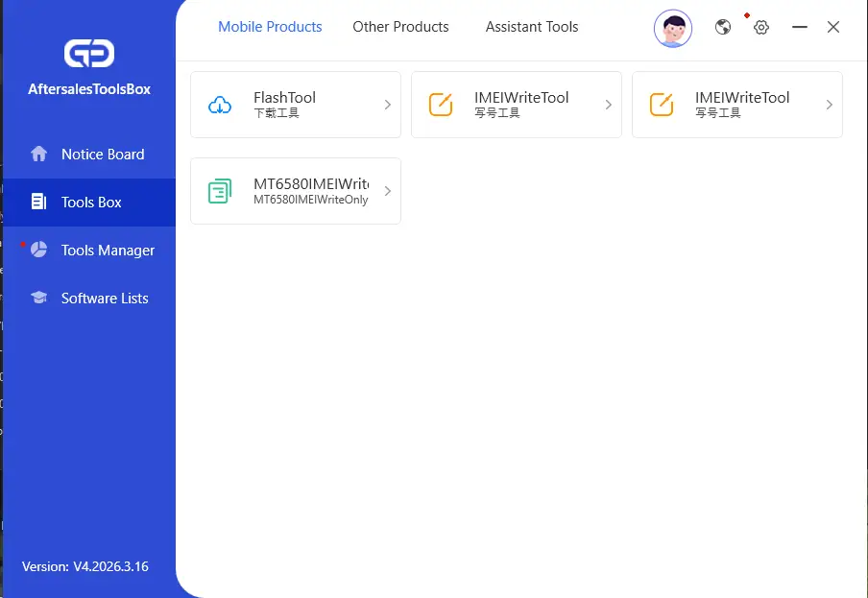Click the Tools Box document icon

pyautogui.click(x=38, y=202)
